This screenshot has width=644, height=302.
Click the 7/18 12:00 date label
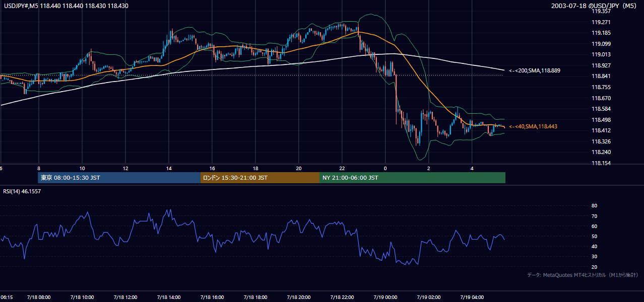(x=125, y=297)
